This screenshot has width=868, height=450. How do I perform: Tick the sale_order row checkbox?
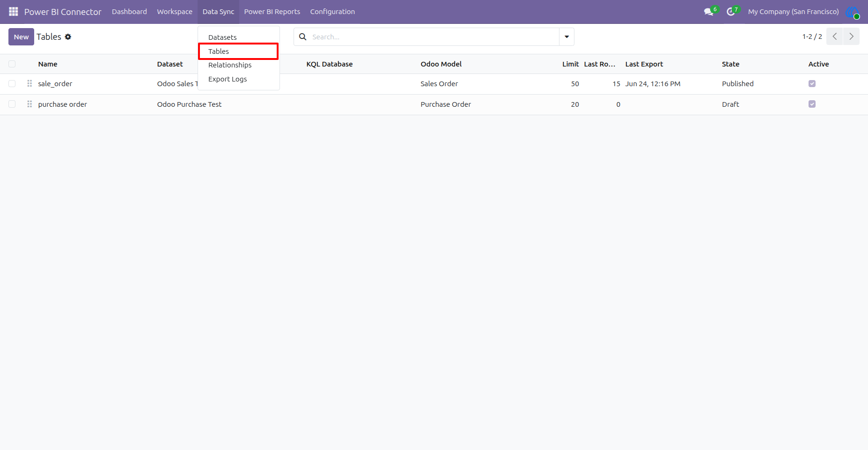(x=12, y=83)
